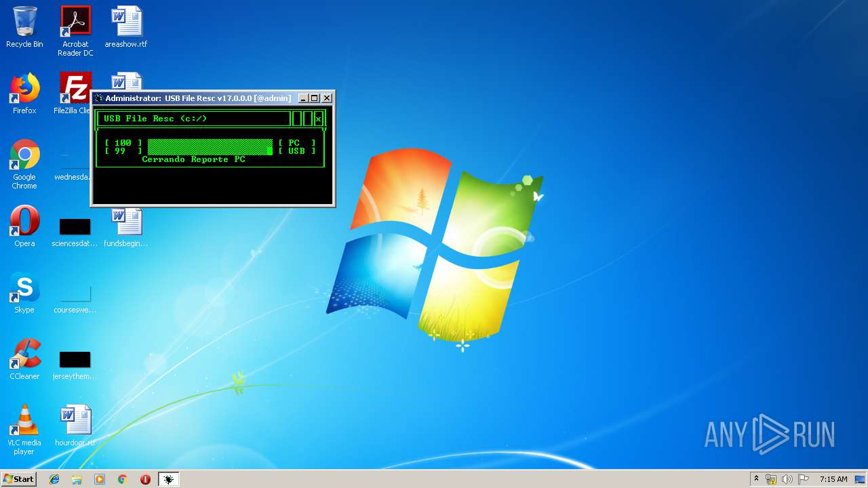This screenshot has width=868, height=488.
Task: Click the green progress bar in console
Action: tap(210, 147)
